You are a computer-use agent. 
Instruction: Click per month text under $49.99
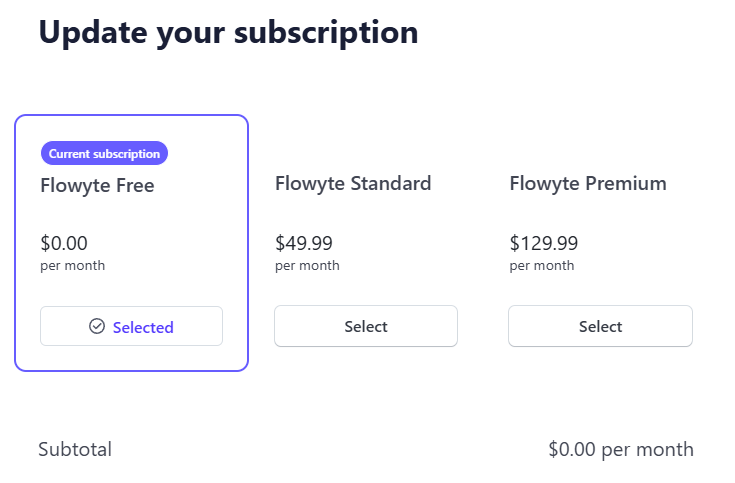tap(307, 266)
